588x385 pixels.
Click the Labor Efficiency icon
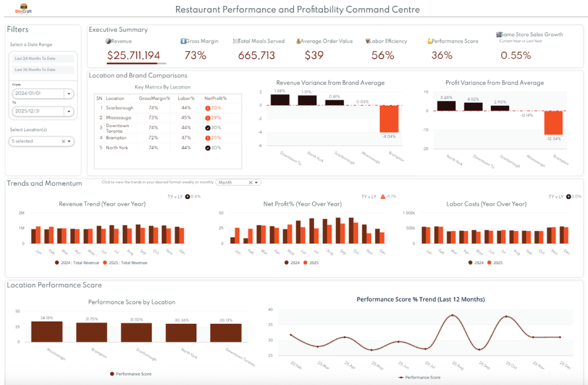point(367,41)
